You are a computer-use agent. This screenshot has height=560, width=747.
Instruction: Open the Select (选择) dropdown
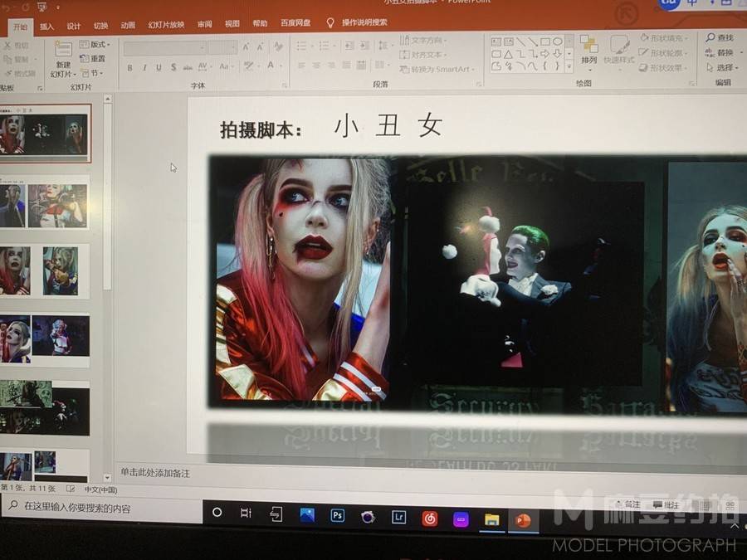point(722,68)
